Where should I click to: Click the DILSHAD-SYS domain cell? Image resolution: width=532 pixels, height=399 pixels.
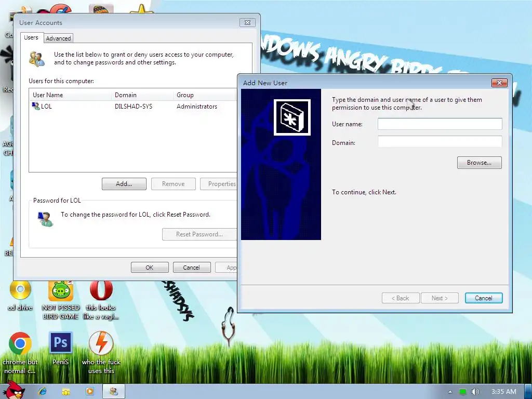(134, 107)
